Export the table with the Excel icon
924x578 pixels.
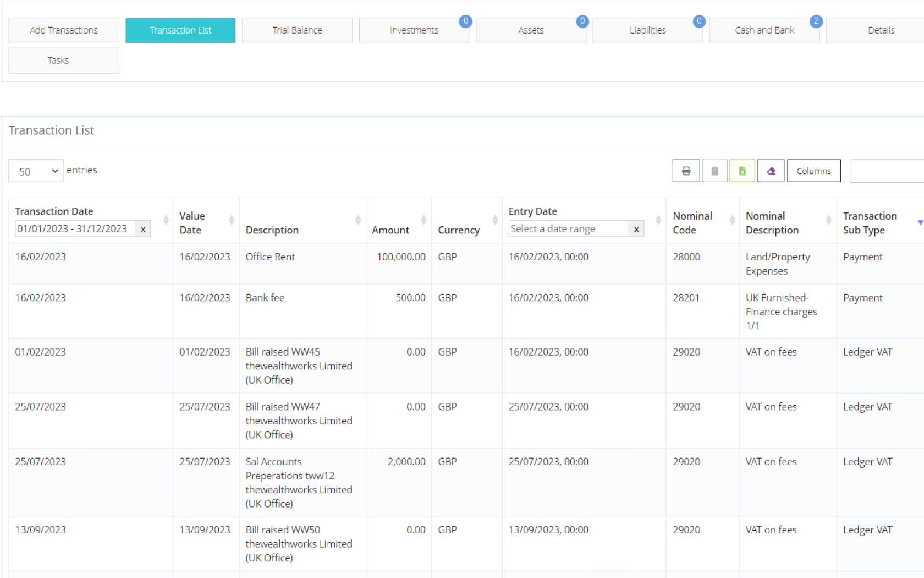pyautogui.click(x=742, y=171)
